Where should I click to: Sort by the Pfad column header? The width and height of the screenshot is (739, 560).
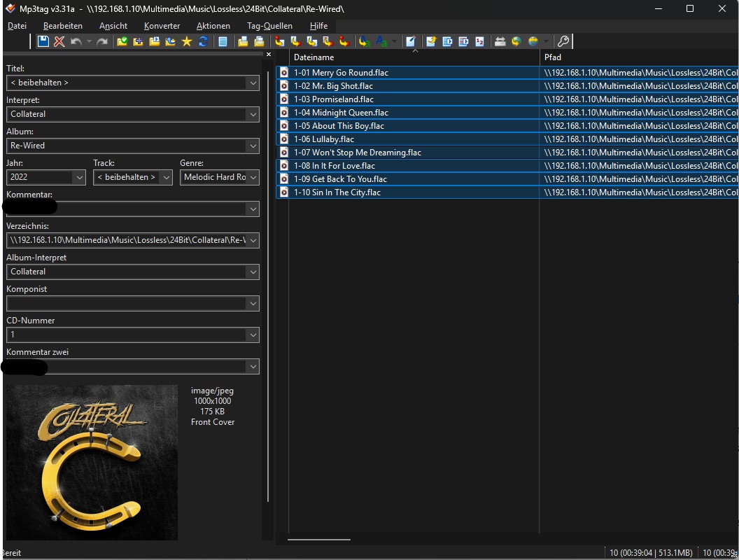[639, 57]
